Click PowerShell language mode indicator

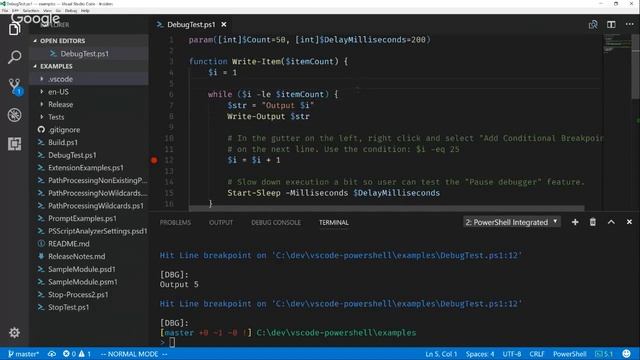(x=570, y=354)
